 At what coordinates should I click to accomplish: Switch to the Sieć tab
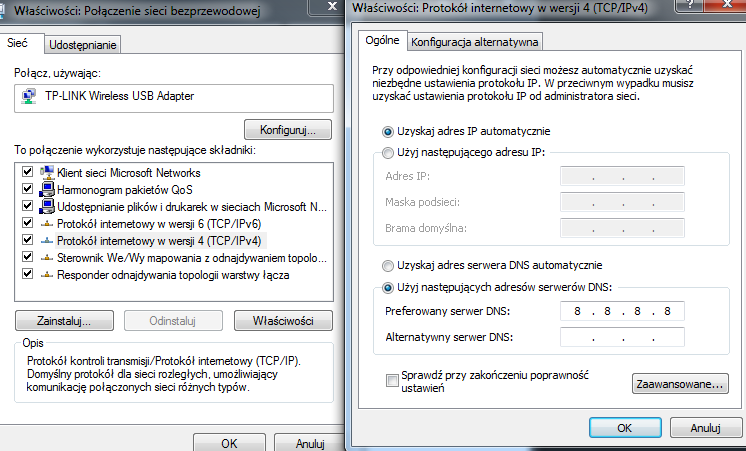coord(20,43)
